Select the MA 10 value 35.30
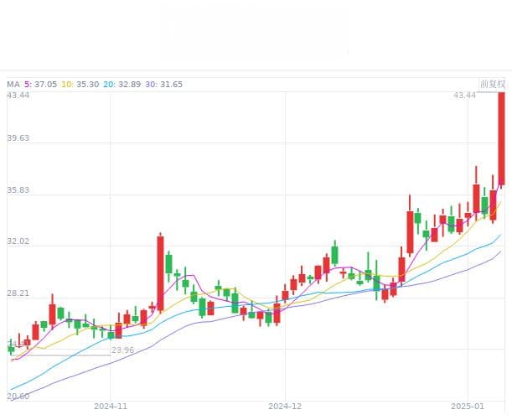Image resolution: width=512 pixels, height=420 pixels. [87, 85]
